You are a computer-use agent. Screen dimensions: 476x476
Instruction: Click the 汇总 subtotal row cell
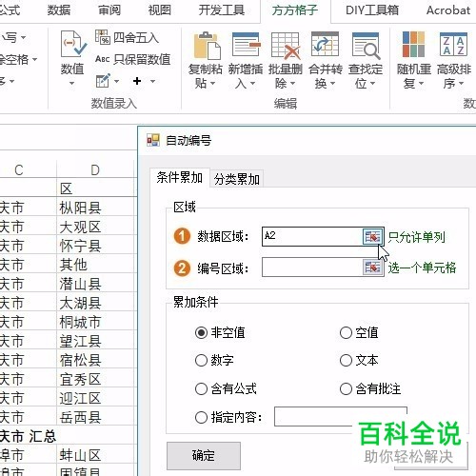pyautogui.click(x=28, y=436)
